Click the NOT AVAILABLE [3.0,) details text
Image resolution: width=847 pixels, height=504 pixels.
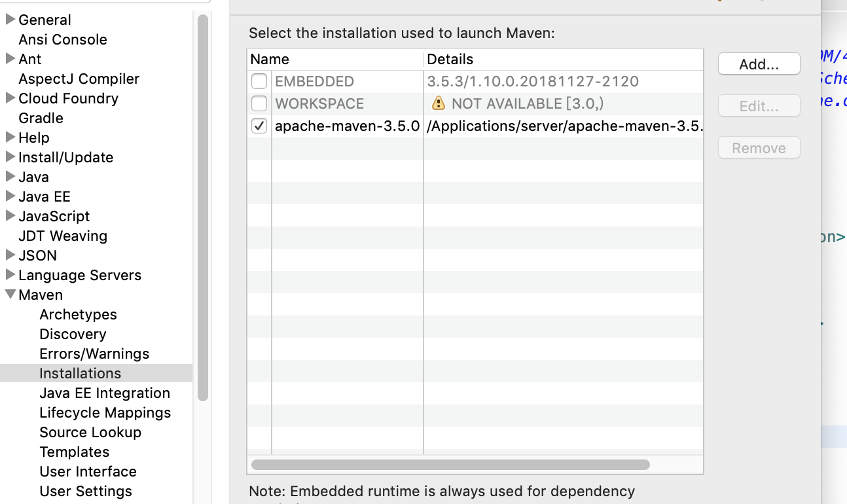[x=528, y=104]
